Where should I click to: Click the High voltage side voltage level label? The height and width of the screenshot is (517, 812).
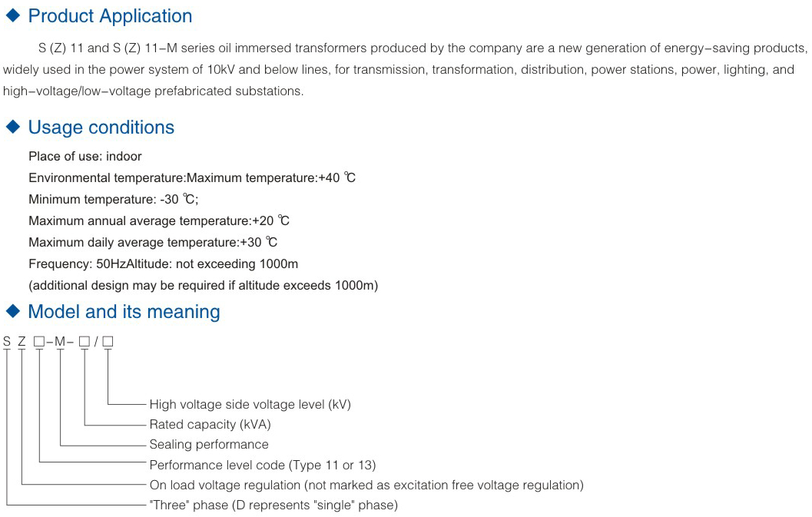(250, 405)
